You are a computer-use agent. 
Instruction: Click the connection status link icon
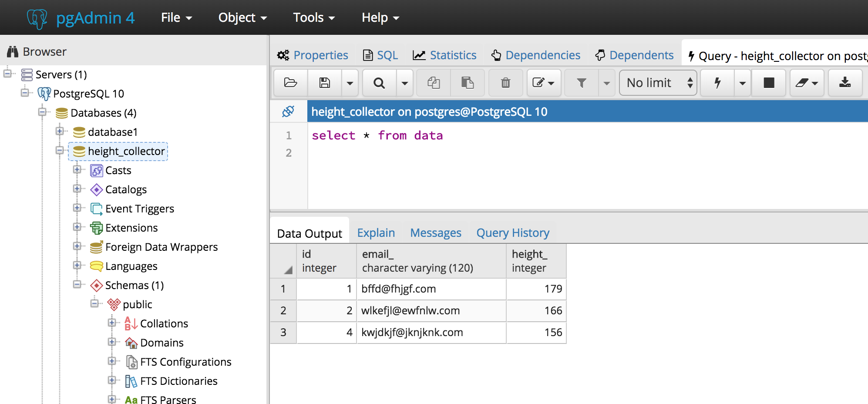pyautogui.click(x=288, y=111)
